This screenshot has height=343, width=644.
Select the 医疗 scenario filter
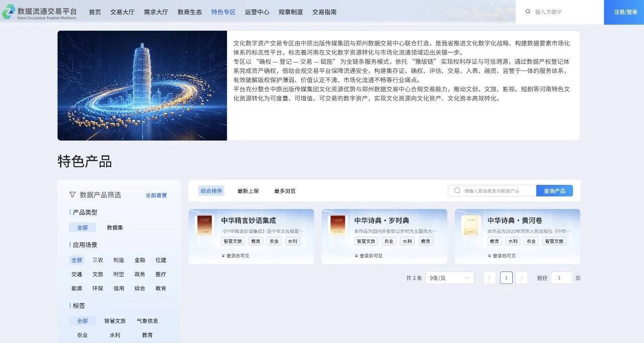(161, 275)
